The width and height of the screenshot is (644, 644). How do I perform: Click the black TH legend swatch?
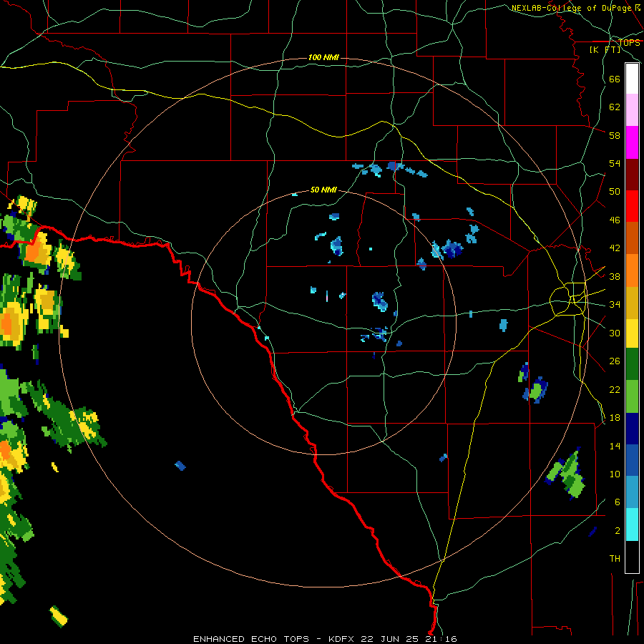(x=632, y=557)
